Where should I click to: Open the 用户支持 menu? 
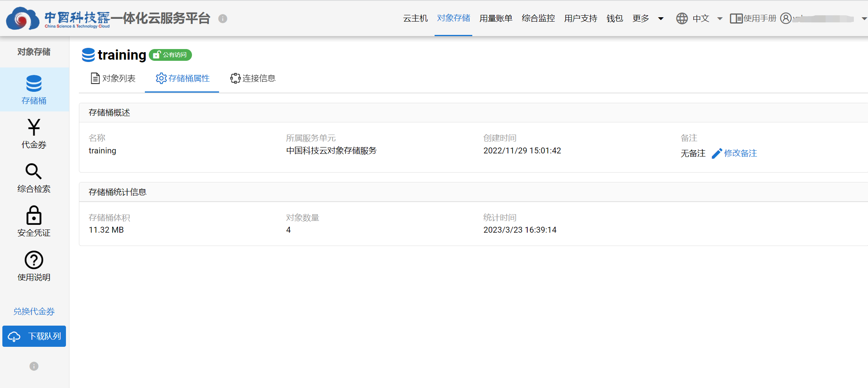pyautogui.click(x=581, y=18)
